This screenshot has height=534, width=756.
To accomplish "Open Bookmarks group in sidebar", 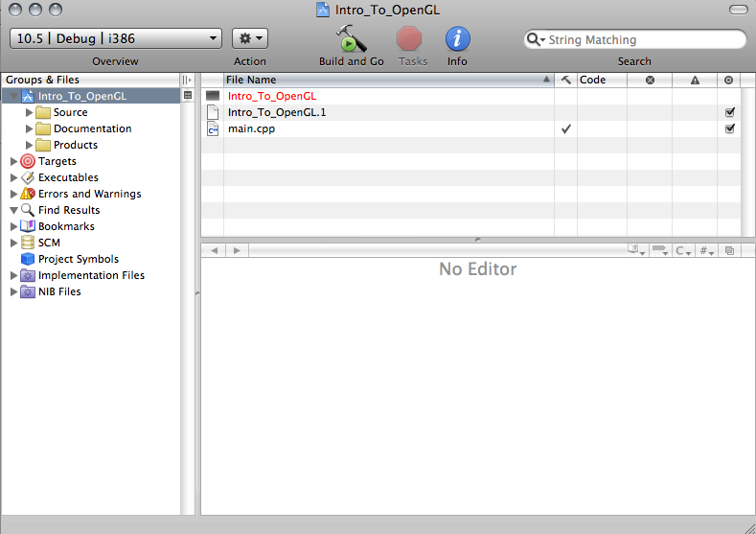I will (66, 226).
